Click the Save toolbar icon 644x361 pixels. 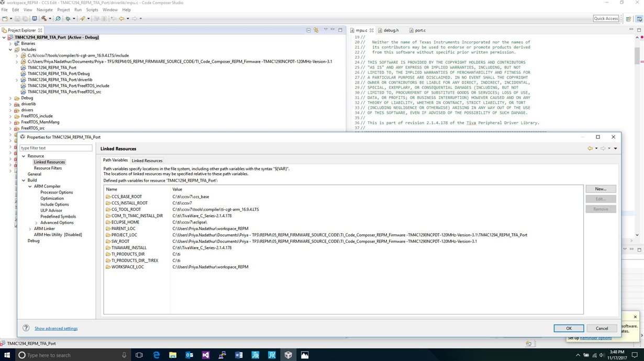[x=17, y=18]
